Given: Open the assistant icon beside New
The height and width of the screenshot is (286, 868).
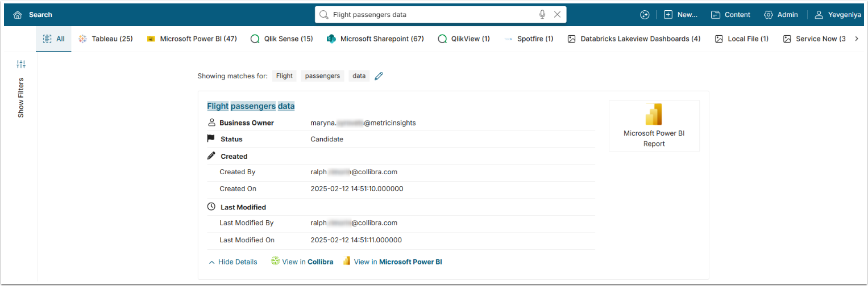Looking at the screenshot, I should 644,15.
